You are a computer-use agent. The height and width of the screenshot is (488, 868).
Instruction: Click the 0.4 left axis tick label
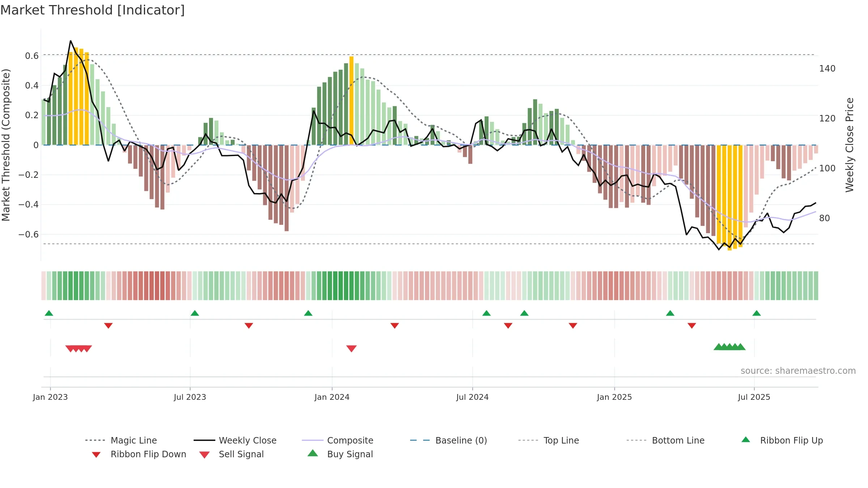coord(32,86)
